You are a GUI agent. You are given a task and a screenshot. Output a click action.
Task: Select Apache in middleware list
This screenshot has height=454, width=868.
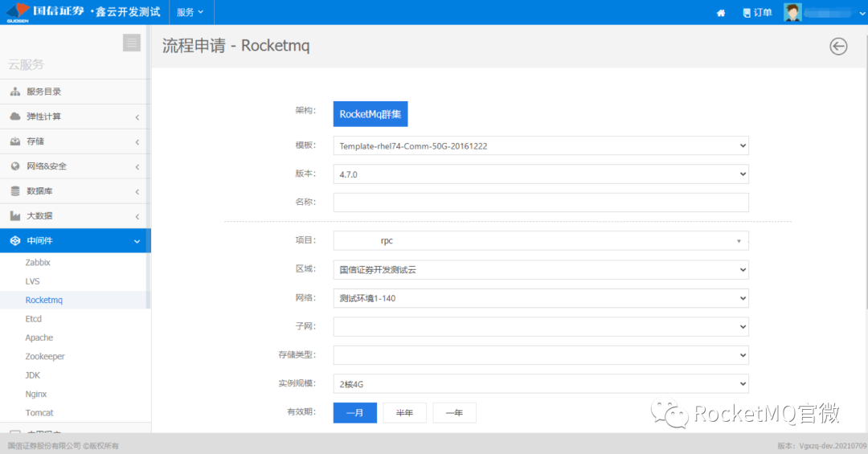click(39, 337)
